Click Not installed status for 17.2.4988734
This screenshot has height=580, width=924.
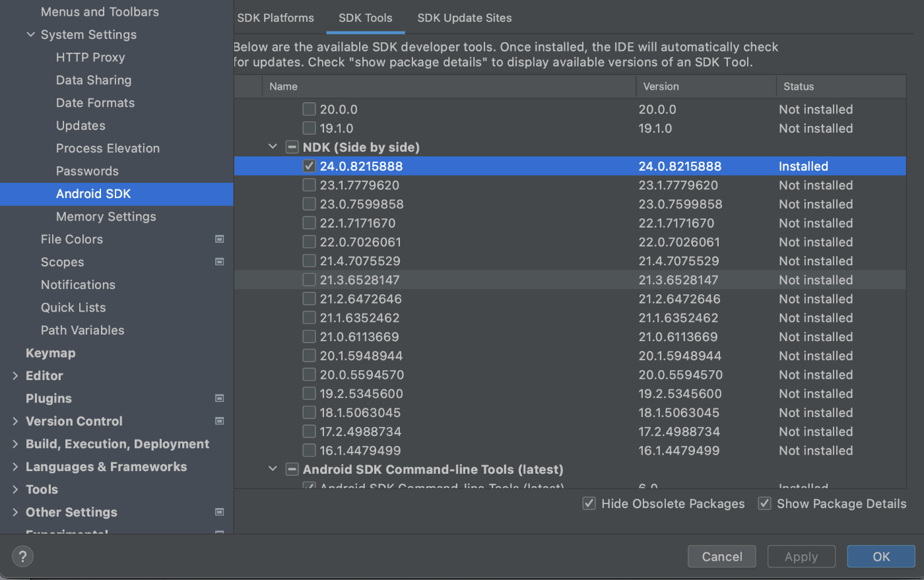[x=816, y=432]
